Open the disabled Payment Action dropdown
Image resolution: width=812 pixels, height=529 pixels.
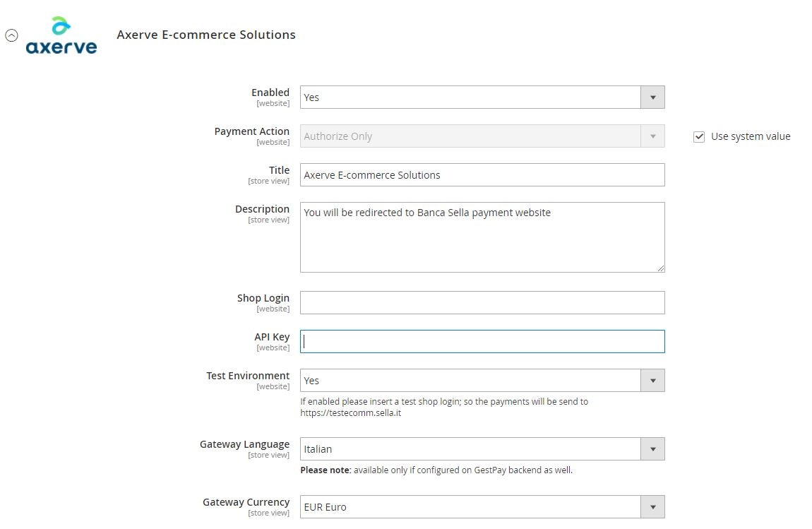point(482,136)
